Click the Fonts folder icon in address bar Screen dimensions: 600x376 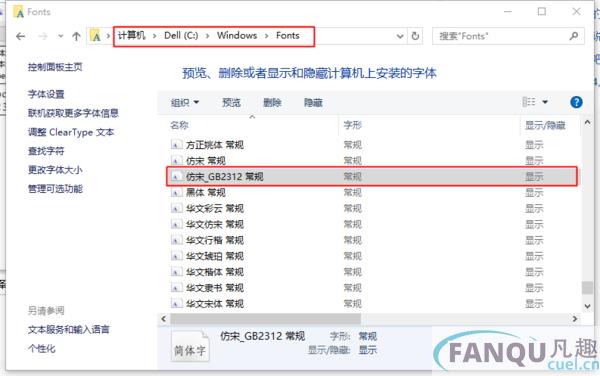[x=95, y=36]
